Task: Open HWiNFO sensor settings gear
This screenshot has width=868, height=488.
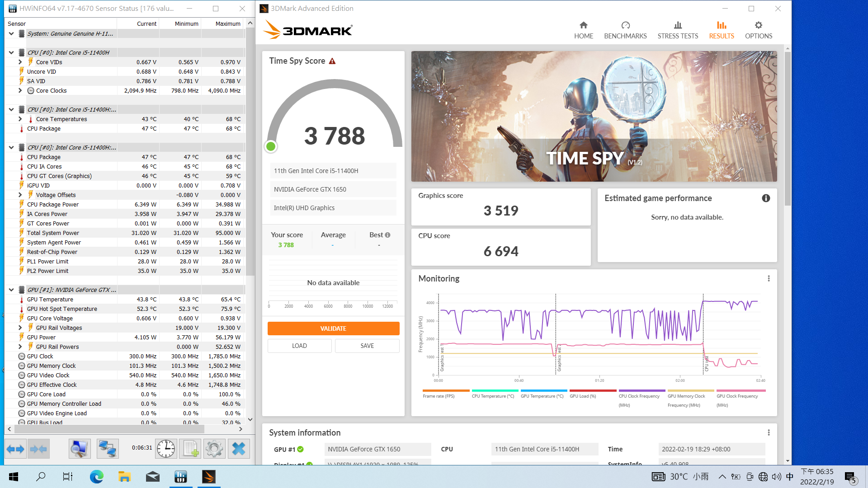Action: pyautogui.click(x=214, y=449)
